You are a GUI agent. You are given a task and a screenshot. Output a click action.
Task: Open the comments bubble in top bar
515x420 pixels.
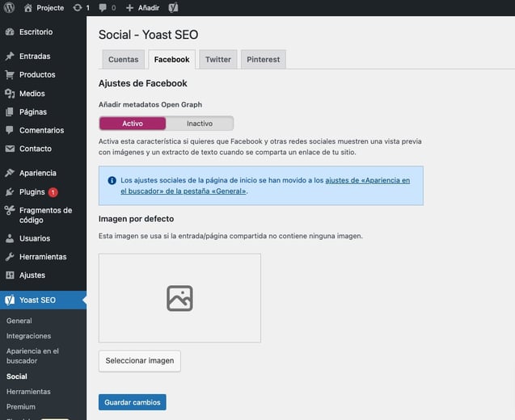[103, 8]
